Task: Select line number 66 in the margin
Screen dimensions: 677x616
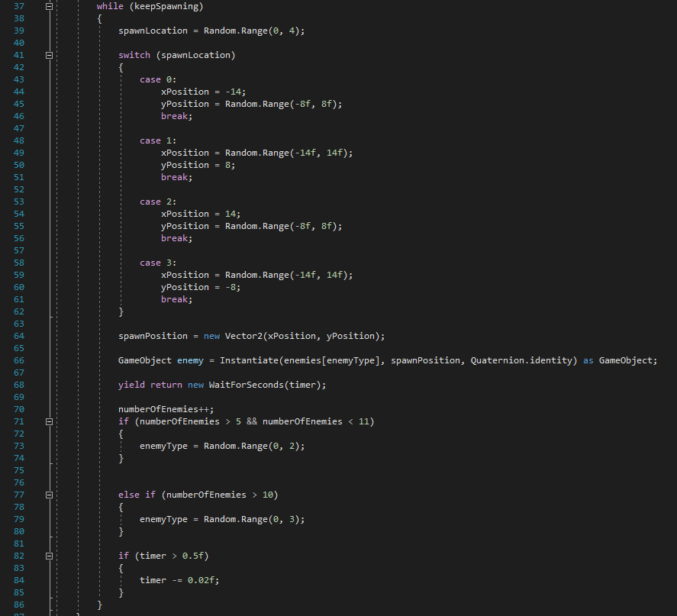Action: tap(18, 360)
